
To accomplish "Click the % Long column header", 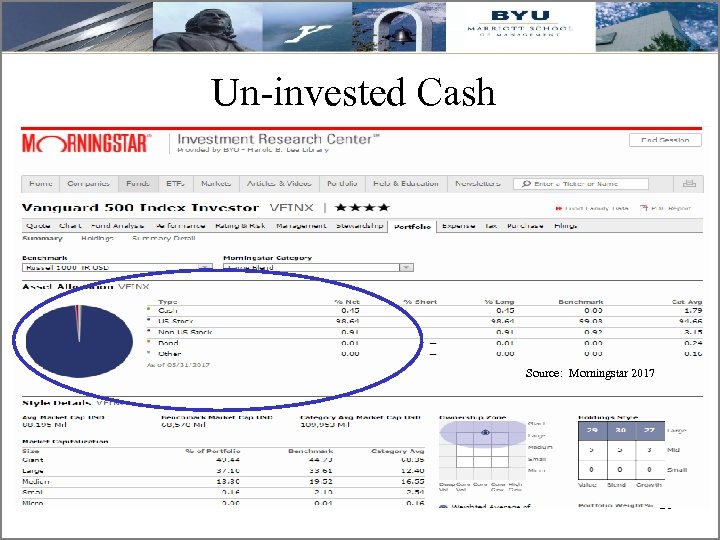I will (x=500, y=302).
